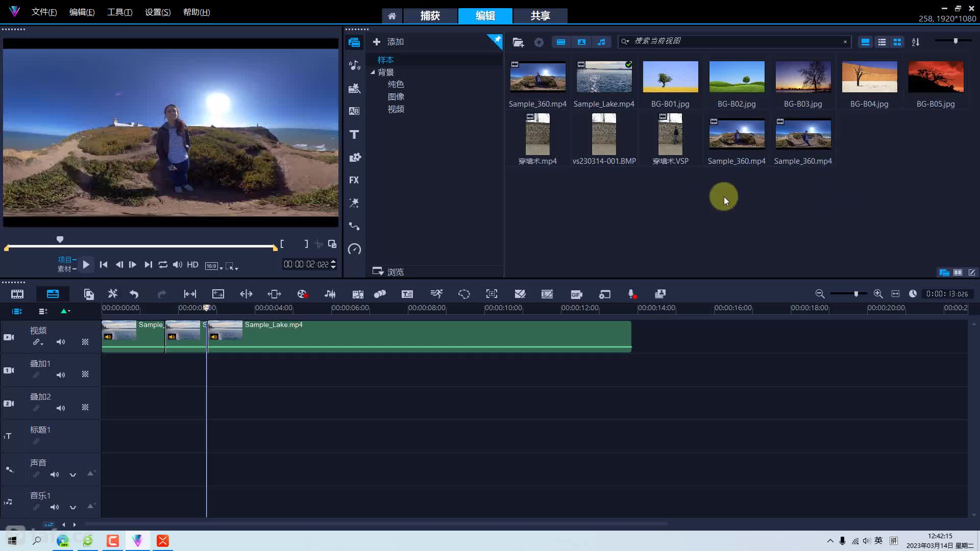Open the templates library icon

point(354,88)
